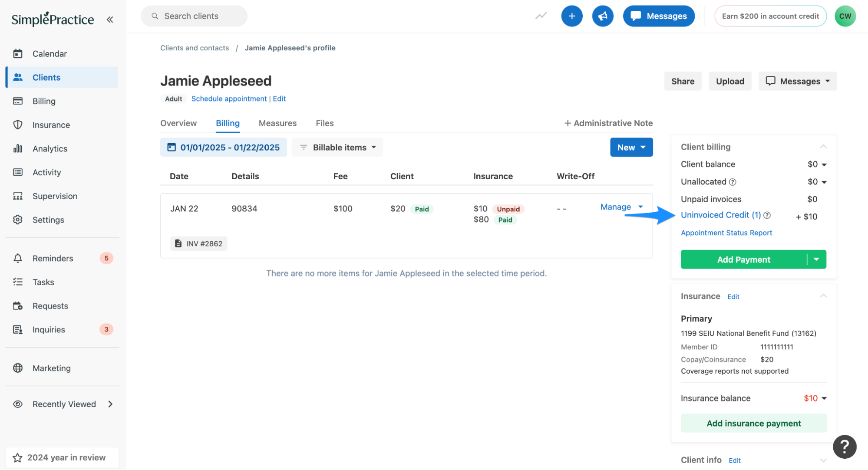Screen dimensions: 868x470
Task: Open the Uninvoiced Credit (1) link
Action: pyautogui.click(x=721, y=215)
